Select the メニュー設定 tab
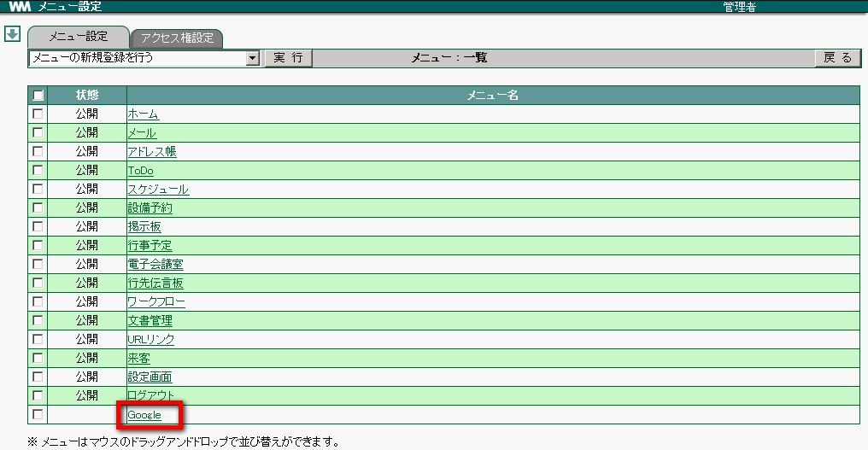This screenshot has width=868, height=450. [79, 37]
